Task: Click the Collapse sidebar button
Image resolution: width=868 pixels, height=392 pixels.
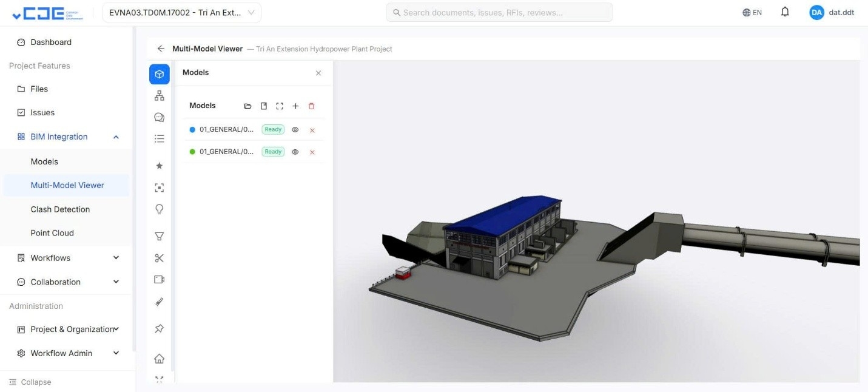Action: (30, 382)
